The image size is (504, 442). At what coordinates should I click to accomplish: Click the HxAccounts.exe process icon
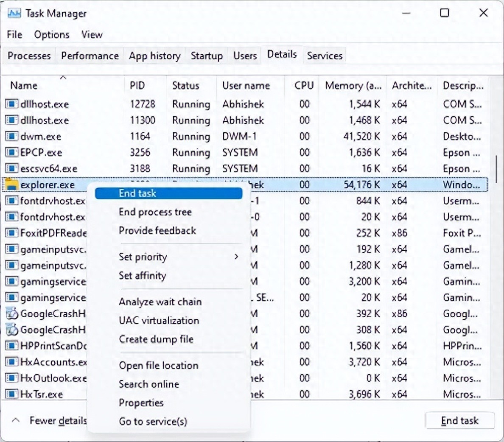[x=11, y=362]
